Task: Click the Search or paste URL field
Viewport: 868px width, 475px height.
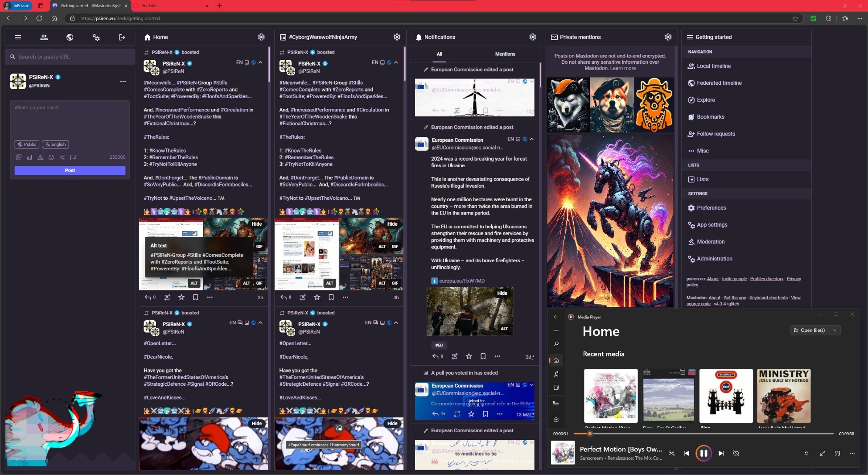Action: click(x=70, y=57)
